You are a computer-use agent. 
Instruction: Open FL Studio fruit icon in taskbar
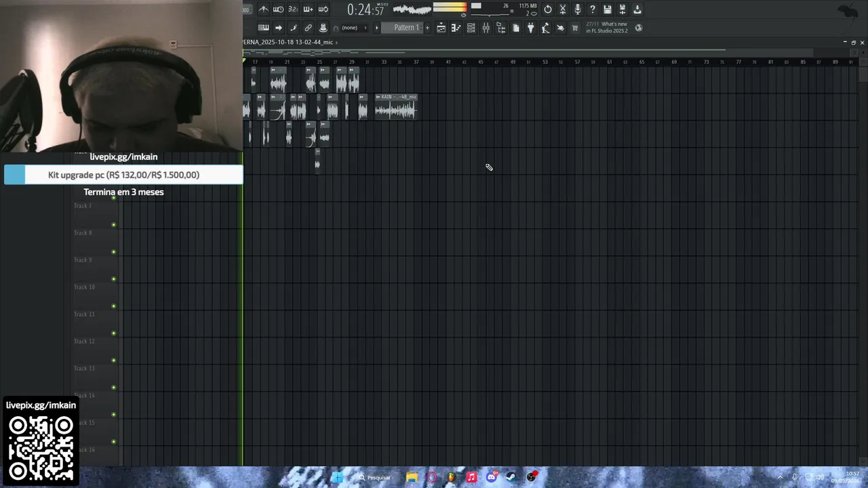(451, 477)
